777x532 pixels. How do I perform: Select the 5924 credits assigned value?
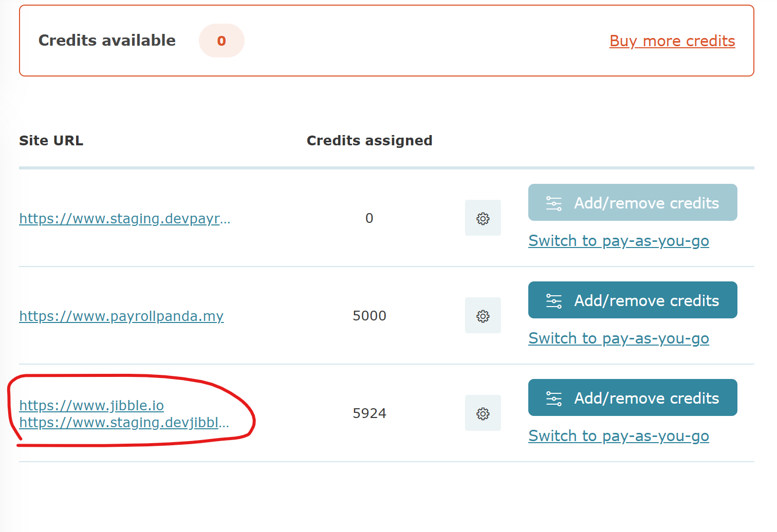[x=369, y=413]
